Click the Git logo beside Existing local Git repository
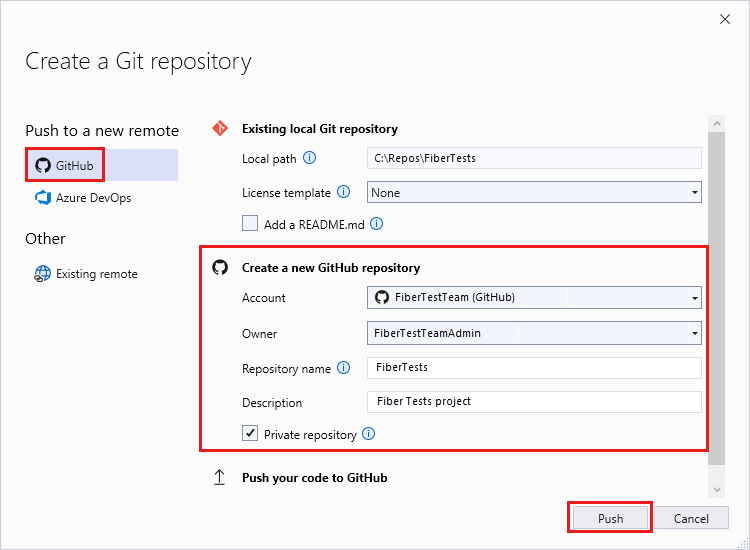 point(220,129)
